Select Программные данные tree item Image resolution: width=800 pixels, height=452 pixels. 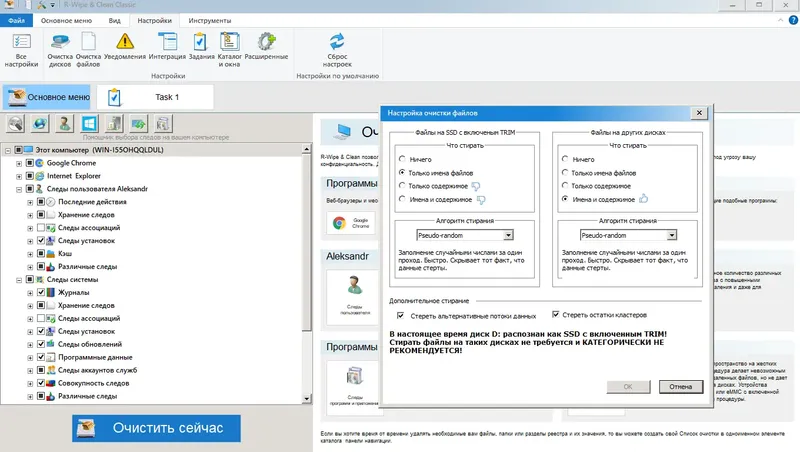point(95,357)
